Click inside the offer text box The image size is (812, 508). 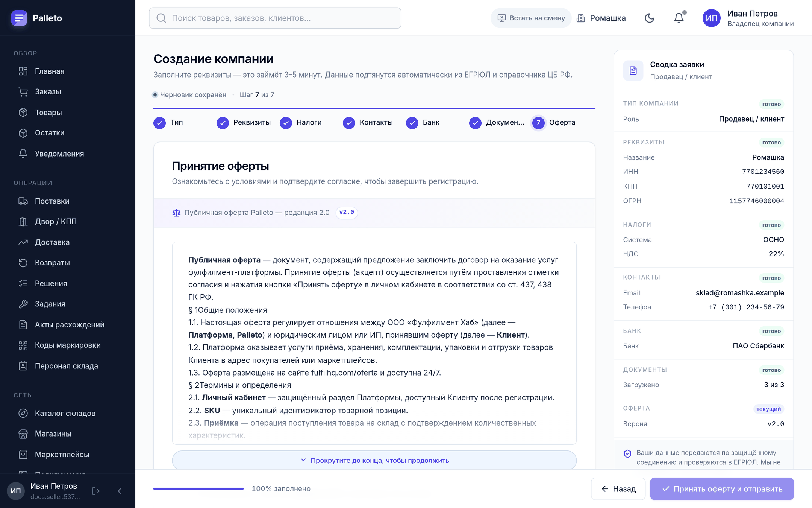tap(374, 343)
